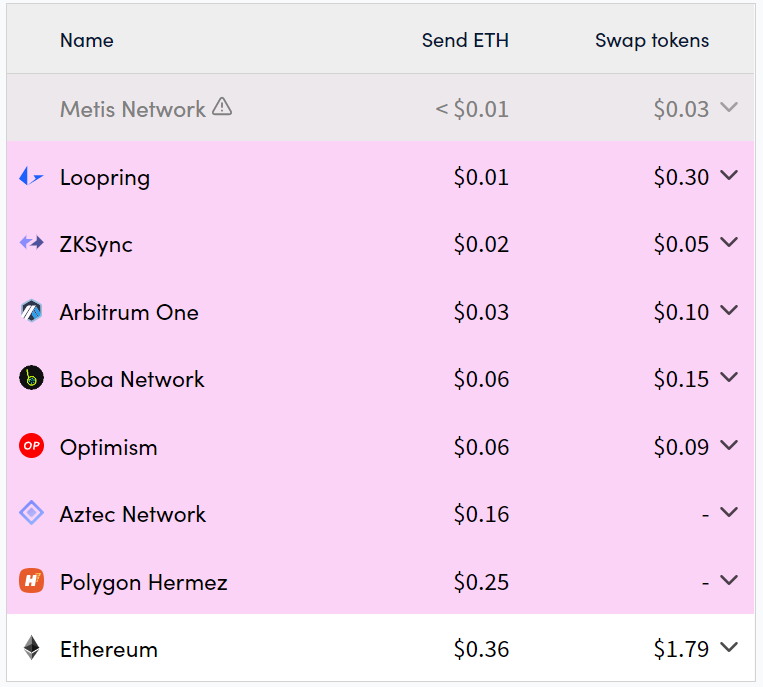Click the Metis Network warning triangle icon
Viewport: 763px width, 687px height.
pos(222,107)
